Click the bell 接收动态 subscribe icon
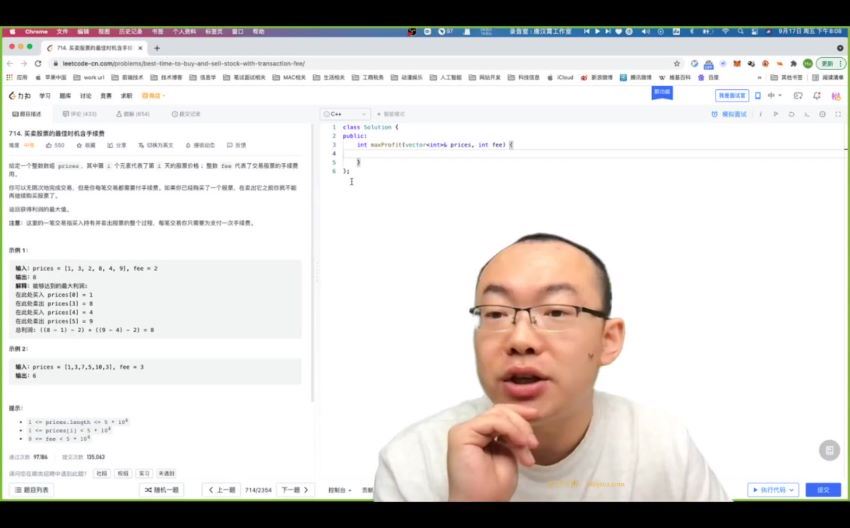 coord(200,145)
